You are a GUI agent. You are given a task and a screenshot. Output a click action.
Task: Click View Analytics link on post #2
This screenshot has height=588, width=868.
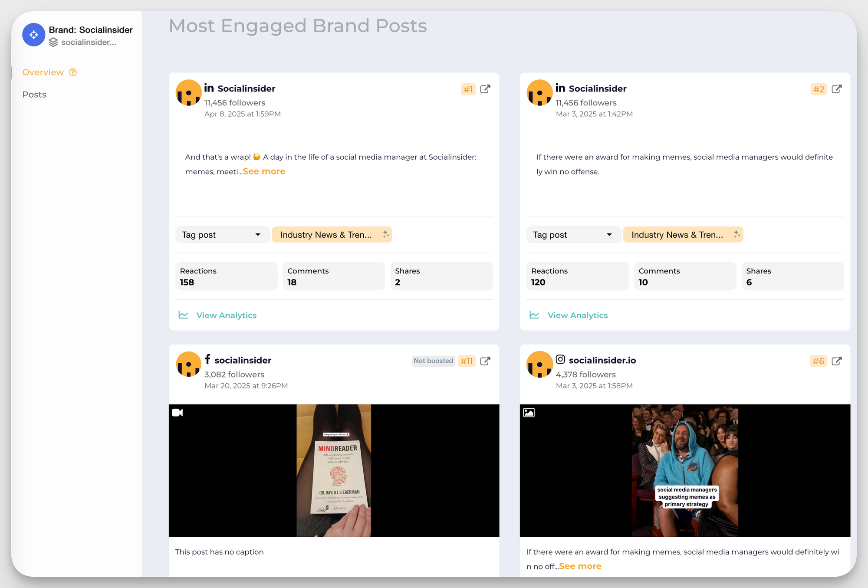click(577, 315)
